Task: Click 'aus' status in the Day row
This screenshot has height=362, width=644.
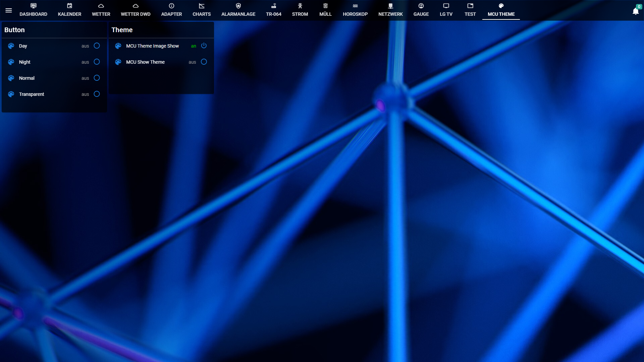Action: [85, 46]
